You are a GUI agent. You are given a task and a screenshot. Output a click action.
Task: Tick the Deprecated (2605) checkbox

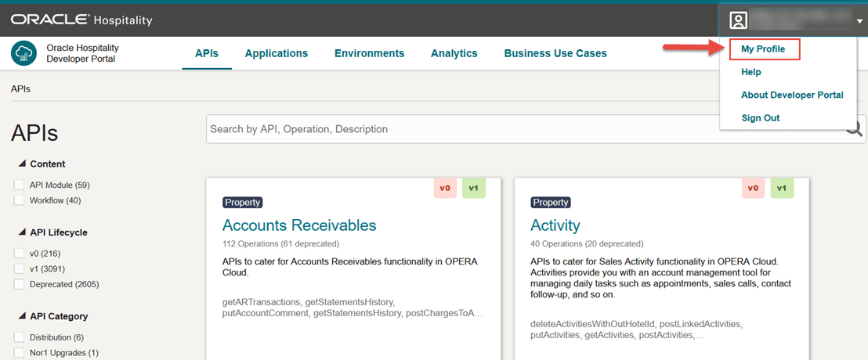(x=20, y=284)
